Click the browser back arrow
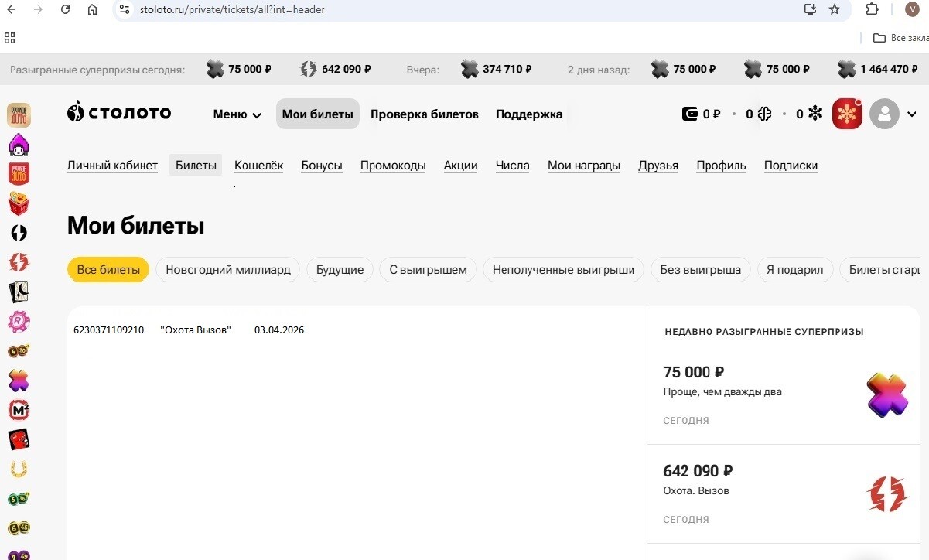Image resolution: width=929 pixels, height=560 pixels. [11, 9]
